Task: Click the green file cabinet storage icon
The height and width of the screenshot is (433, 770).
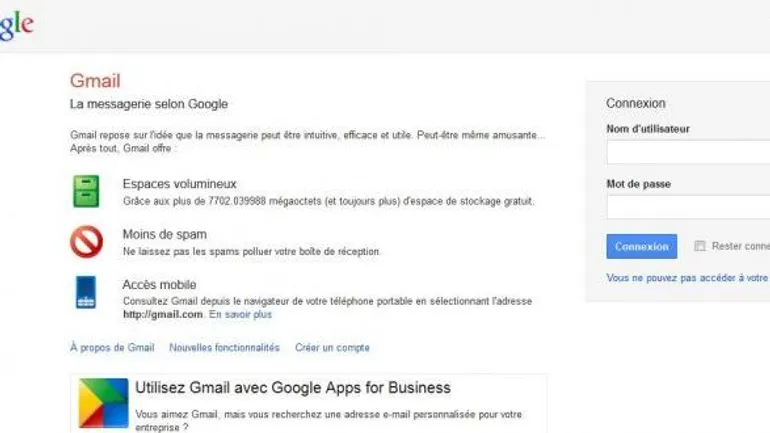Action: tap(86, 191)
